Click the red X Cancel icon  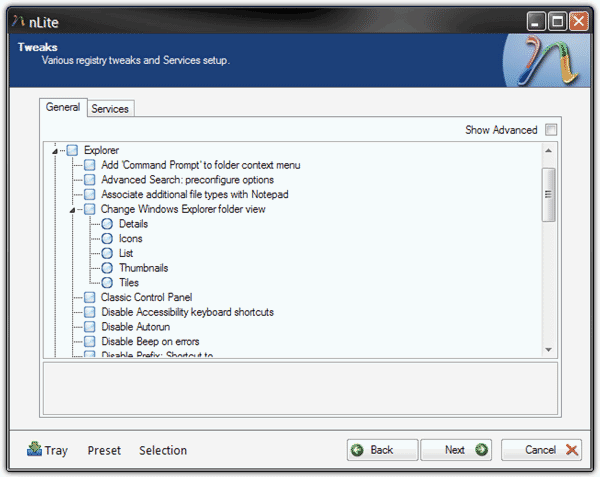click(x=572, y=450)
